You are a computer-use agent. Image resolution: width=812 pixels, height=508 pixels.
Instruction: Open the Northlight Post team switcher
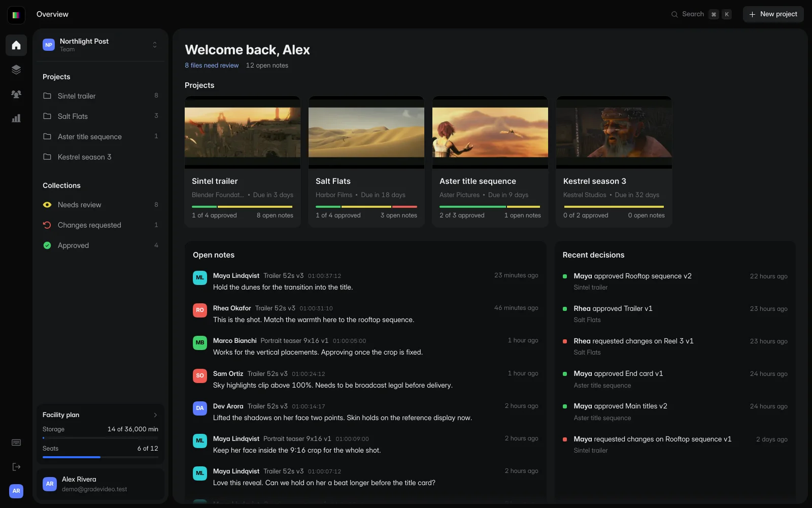point(100,45)
